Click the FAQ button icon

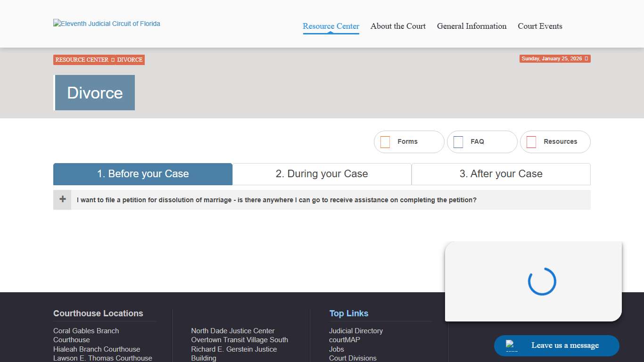pos(458,142)
